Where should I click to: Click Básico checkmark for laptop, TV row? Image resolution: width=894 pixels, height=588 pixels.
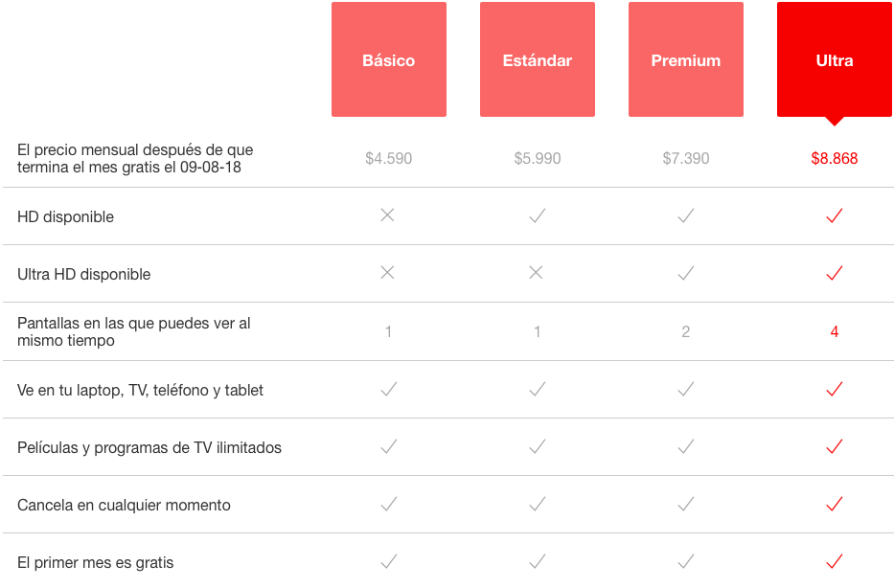tap(388, 389)
